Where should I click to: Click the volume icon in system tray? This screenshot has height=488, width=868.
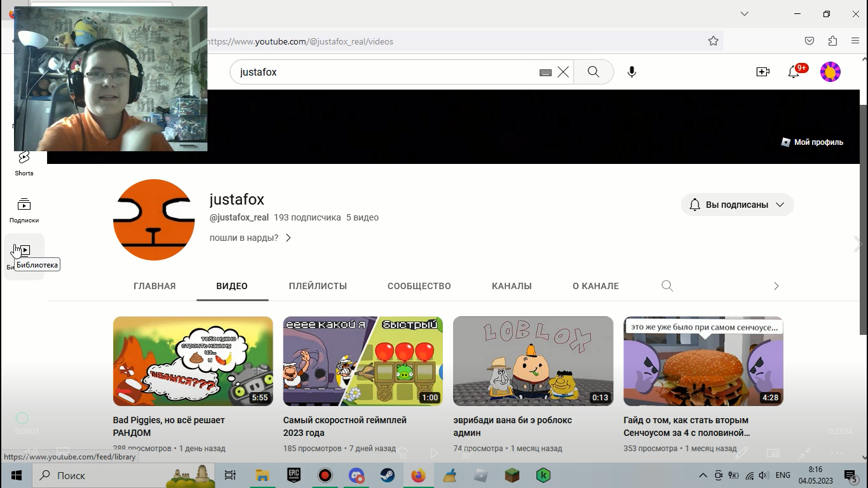pos(763,475)
